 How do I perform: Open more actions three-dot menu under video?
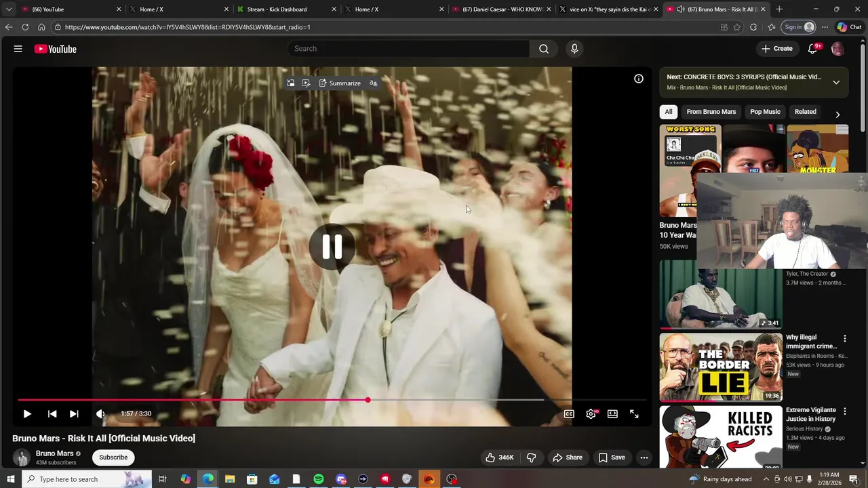(644, 457)
